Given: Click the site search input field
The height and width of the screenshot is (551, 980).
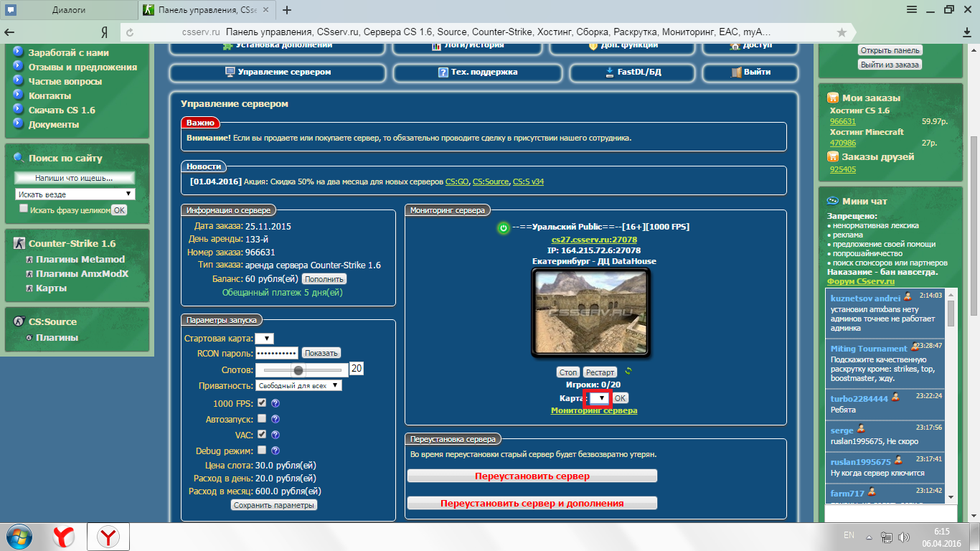Looking at the screenshot, I should tap(75, 177).
